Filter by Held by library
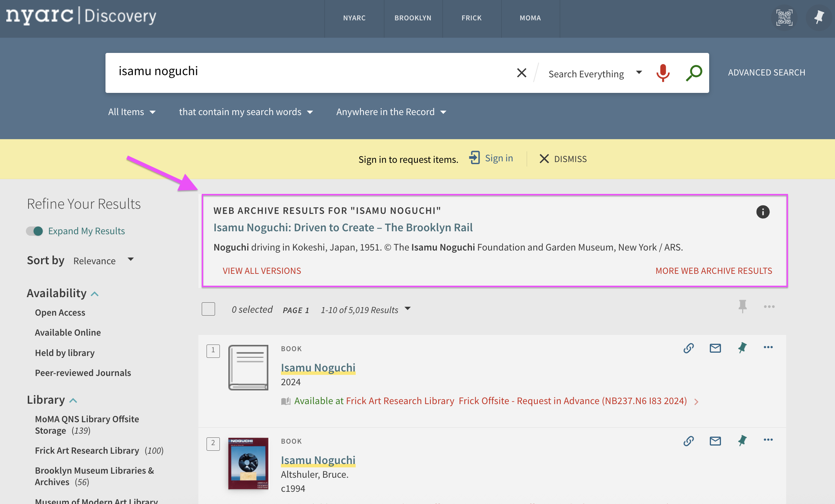Viewport: 835px width, 504px height. [x=65, y=353]
